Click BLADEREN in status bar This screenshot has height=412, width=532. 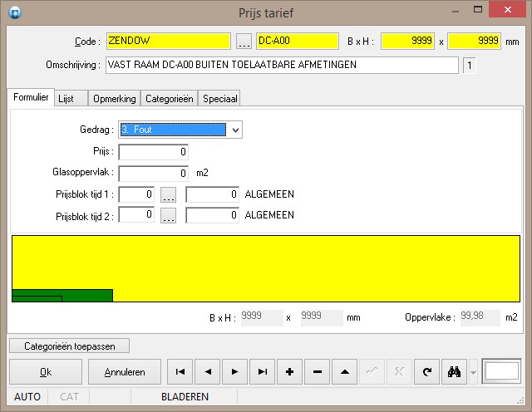(185, 397)
